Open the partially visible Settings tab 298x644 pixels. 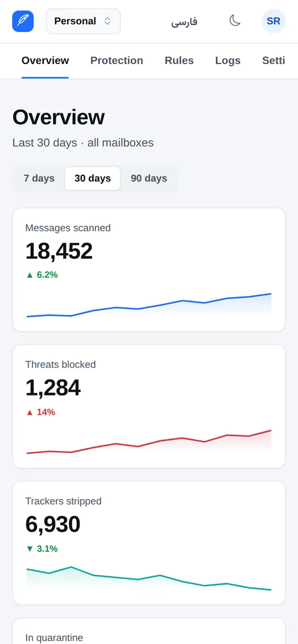274,61
